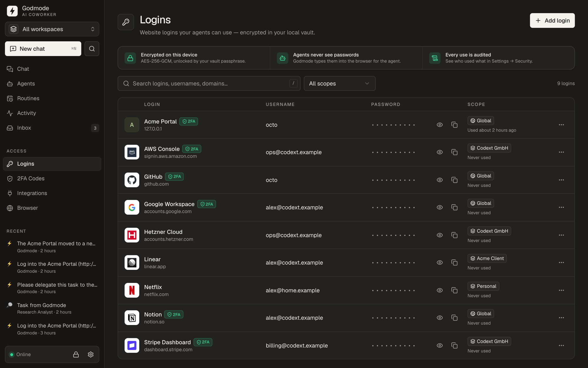The width and height of the screenshot is (588, 368).
Task: Open recent 'Task from Godmode' chat
Action: (52, 308)
